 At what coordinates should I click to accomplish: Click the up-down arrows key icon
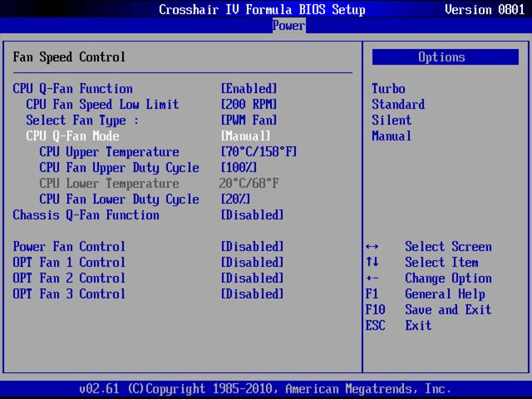click(372, 262)
